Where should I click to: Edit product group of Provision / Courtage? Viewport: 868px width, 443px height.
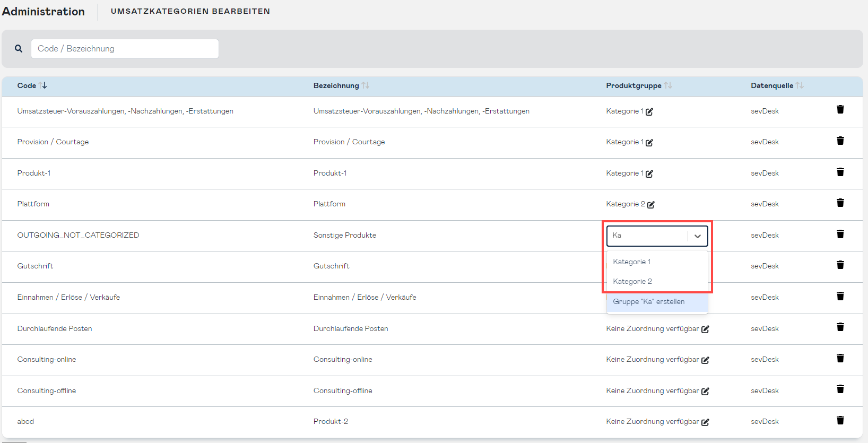[x=649, y=142]
